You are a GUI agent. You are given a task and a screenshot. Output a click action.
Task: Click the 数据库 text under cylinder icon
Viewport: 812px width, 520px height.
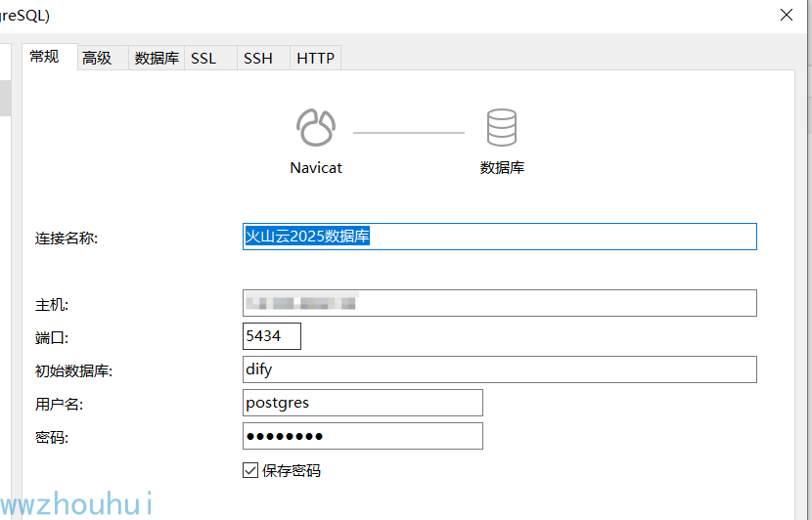pyautogui.click(x=502, y=168)
